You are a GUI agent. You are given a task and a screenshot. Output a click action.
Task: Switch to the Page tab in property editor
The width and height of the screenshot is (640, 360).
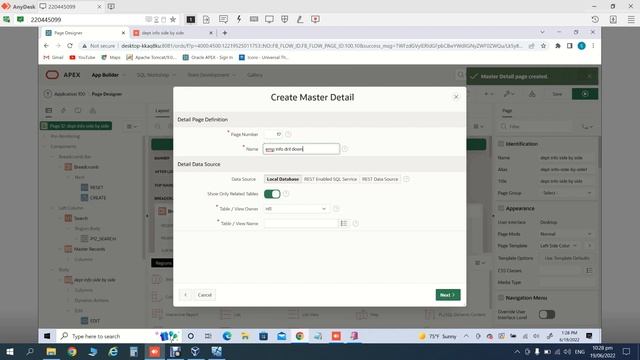[x=507, y=111]
